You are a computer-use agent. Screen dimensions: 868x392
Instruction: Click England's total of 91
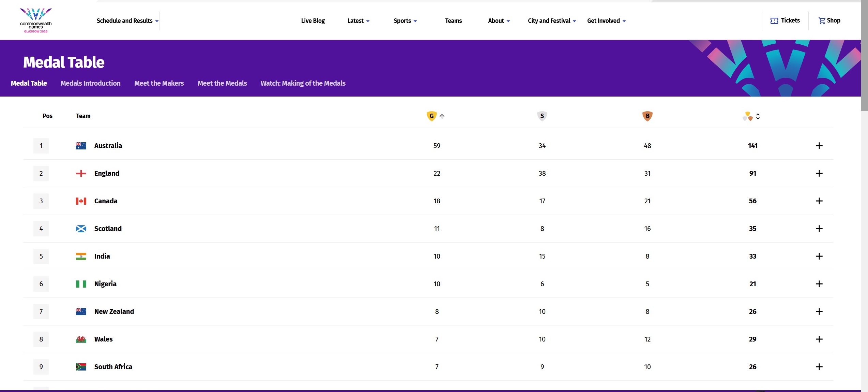point(752,173)
